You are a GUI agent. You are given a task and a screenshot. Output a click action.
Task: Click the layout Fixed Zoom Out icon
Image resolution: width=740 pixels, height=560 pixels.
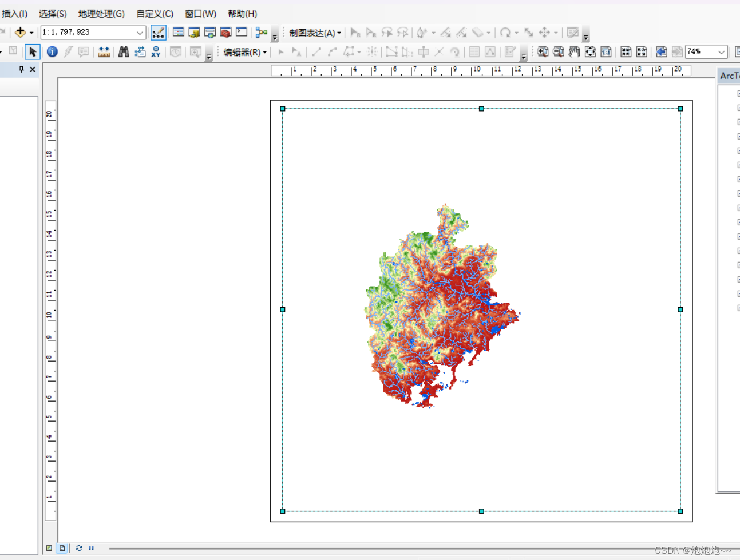coord(642,52)
